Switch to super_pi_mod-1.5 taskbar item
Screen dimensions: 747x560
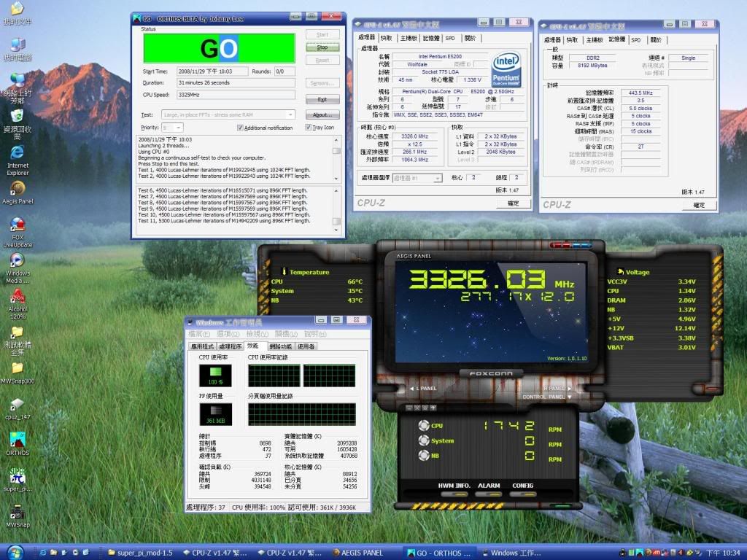(140, 553)
